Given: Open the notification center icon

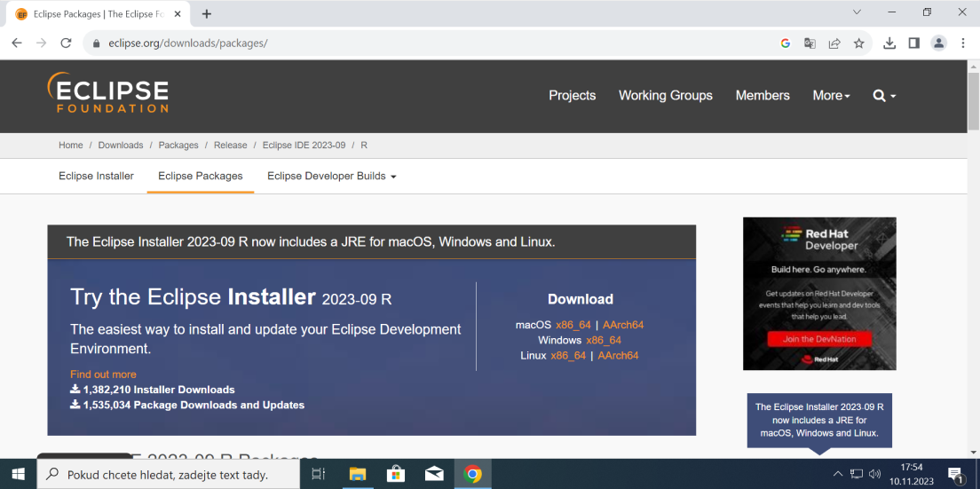Looking at the screenshot, I should (x=954, y=474).
